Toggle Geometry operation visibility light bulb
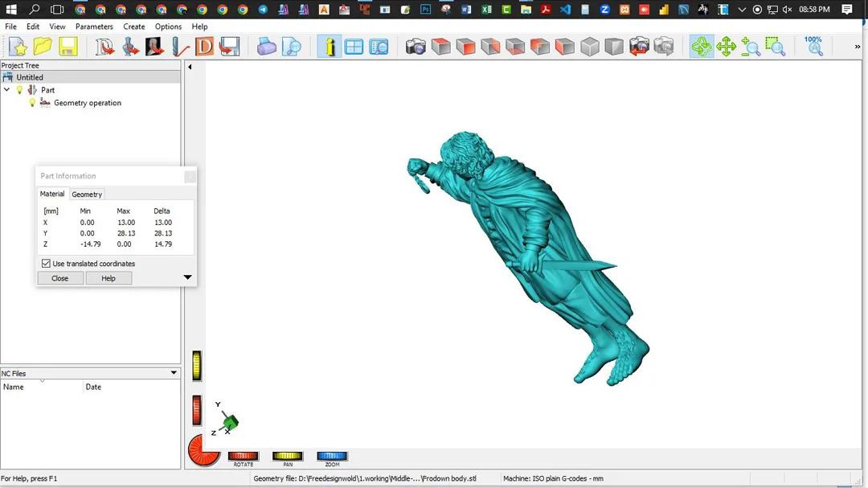 [32, 102]
